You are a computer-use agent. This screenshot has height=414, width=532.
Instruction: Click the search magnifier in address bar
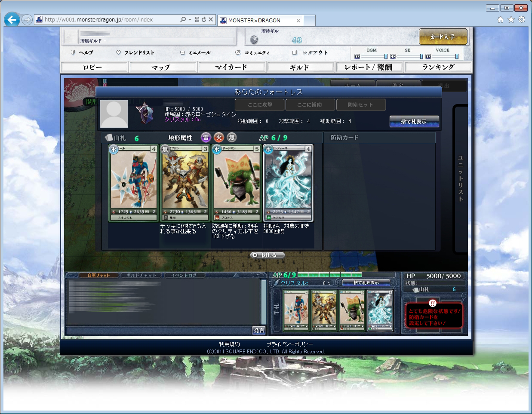click(183, 19)
